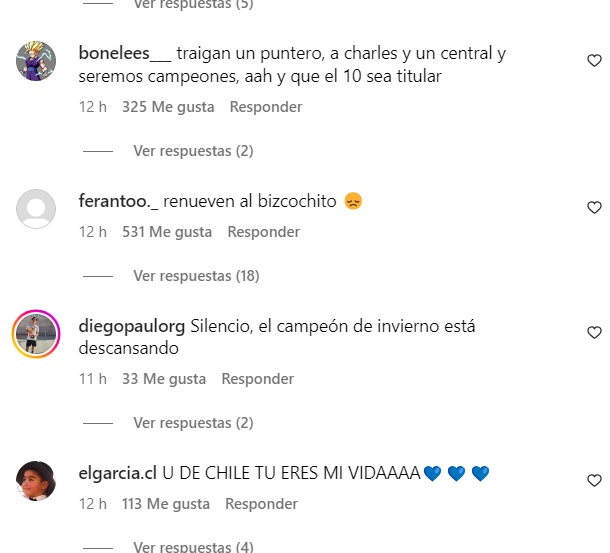Like ferantoo._ comment about bizcochito
The image size is (610, 553).
pos(594,208)
